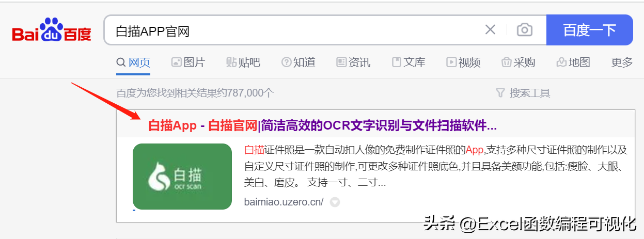The width and height of the screenshot is (644, 239).
Task: Expand dropdown arrow beside baimiao.uzero.cn
Action: point(335,202)
